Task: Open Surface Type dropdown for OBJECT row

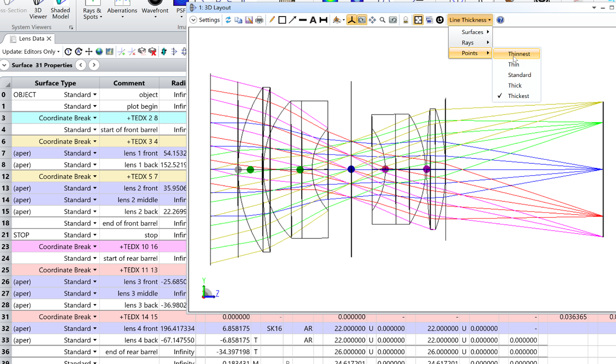Action: 95,95
